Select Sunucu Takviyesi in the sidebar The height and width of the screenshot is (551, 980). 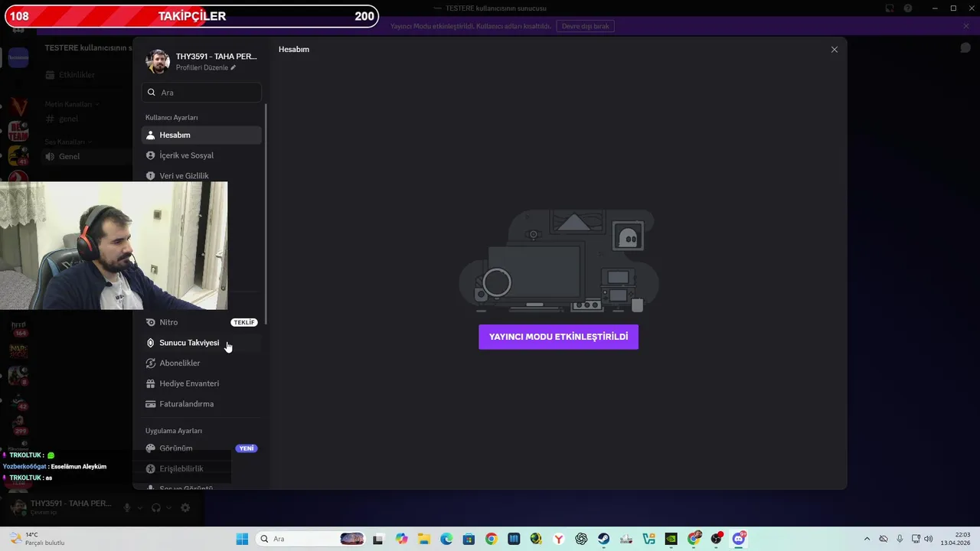click(201, 343)
